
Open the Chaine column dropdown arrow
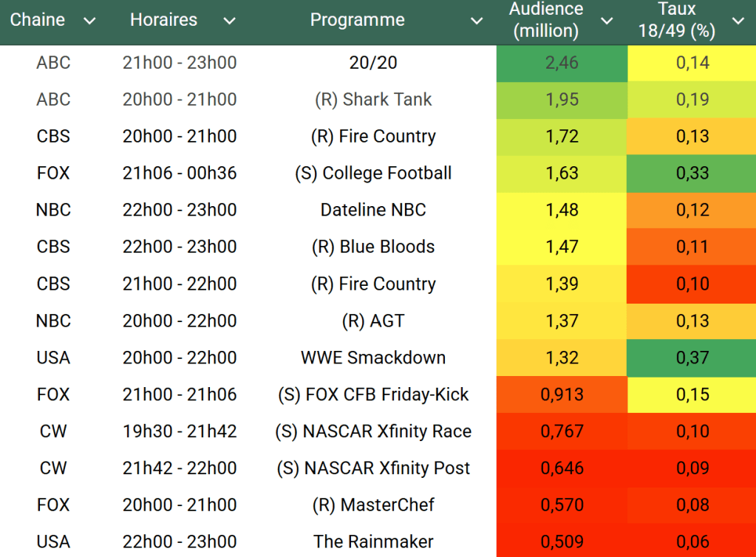pos(89,21)
